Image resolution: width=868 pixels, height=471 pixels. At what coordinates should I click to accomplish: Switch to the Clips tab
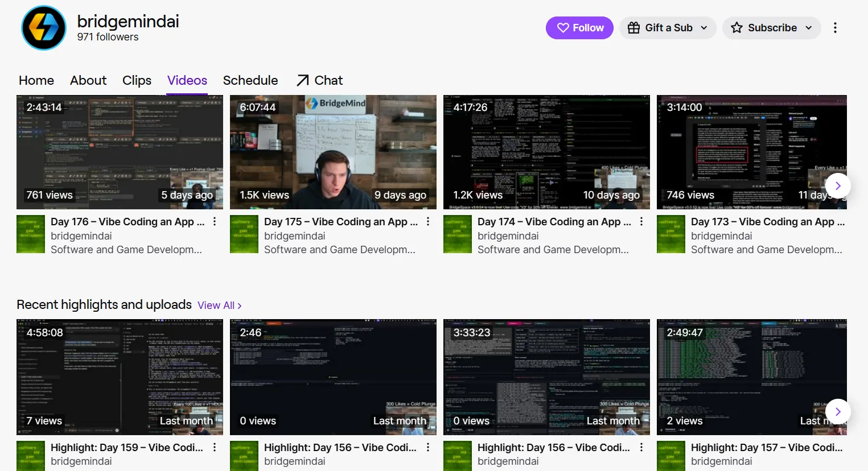(x=137, y=80)
